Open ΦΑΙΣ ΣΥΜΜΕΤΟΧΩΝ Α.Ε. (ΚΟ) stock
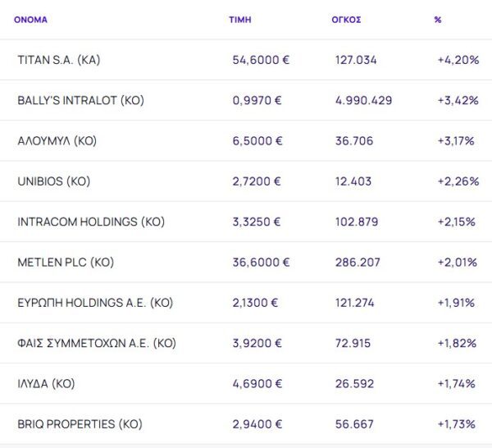The width and height of the screenshot is (492, 448). click(97, 343)
